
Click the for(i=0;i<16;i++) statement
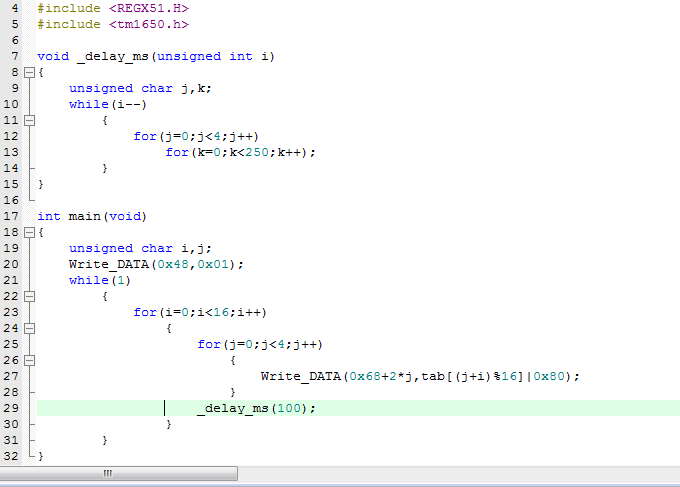click(200, 312)
